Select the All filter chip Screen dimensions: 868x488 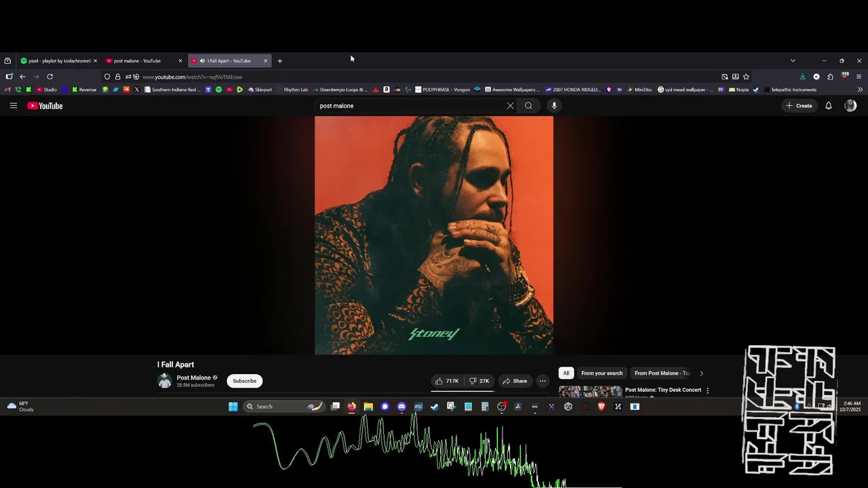(566, 373)
